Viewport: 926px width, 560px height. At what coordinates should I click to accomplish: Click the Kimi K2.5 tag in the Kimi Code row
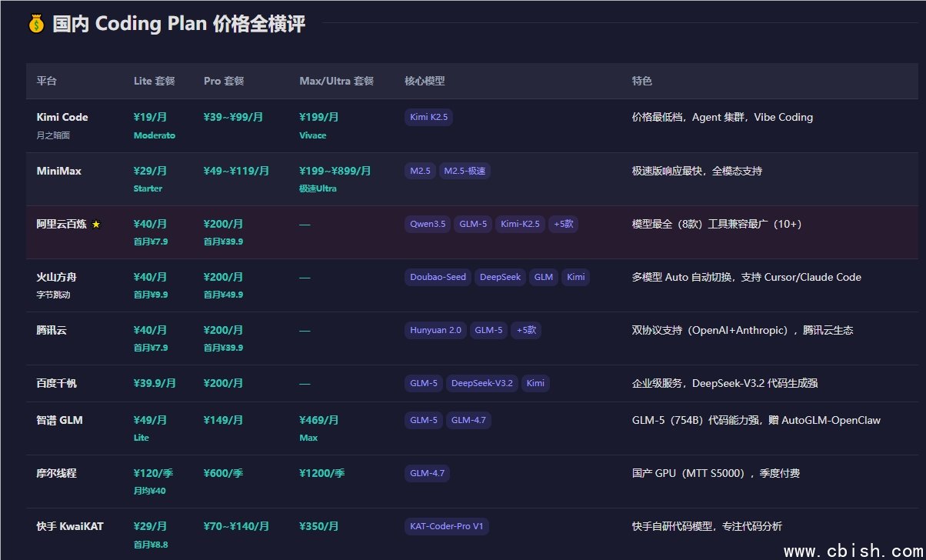[x=428, y=118]
